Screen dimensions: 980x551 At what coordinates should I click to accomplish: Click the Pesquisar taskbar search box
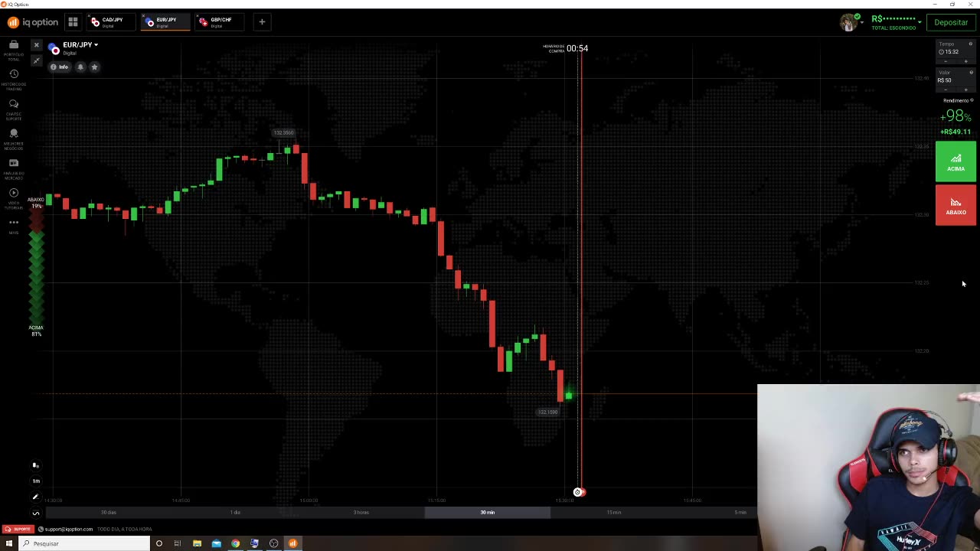(84, 543)
